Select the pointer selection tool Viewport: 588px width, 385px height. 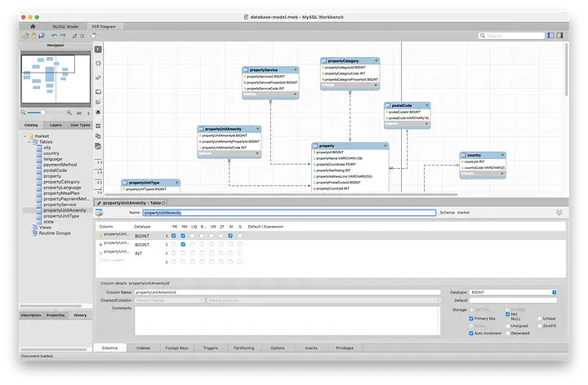(98, 49)
